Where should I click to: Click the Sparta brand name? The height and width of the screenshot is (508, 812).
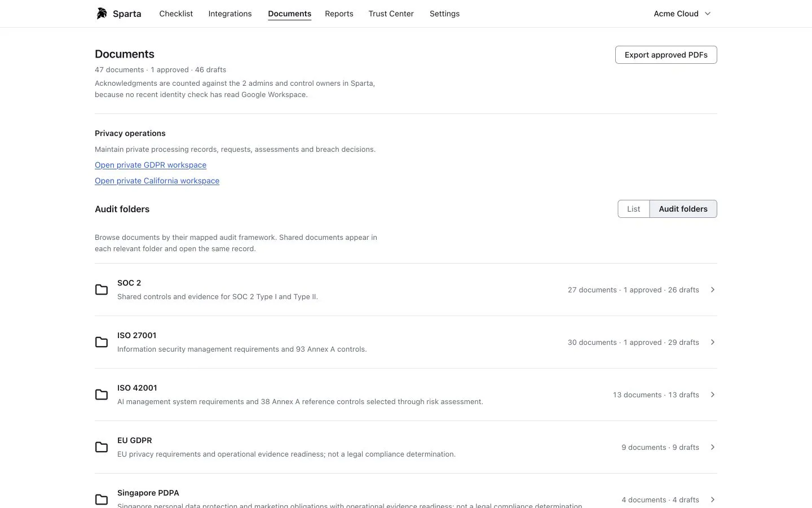[127, 14]
